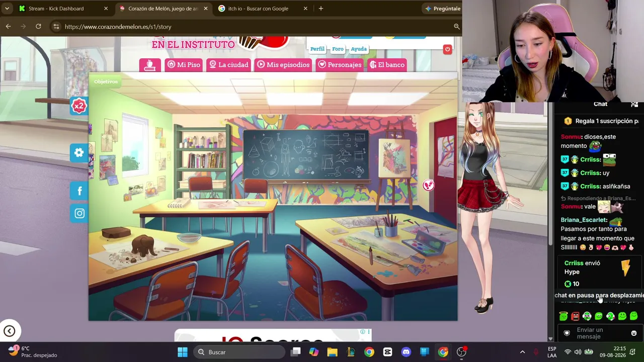644x362 pixels.
Task: Click the chat en pausa banner
Action: pos(599,296)
